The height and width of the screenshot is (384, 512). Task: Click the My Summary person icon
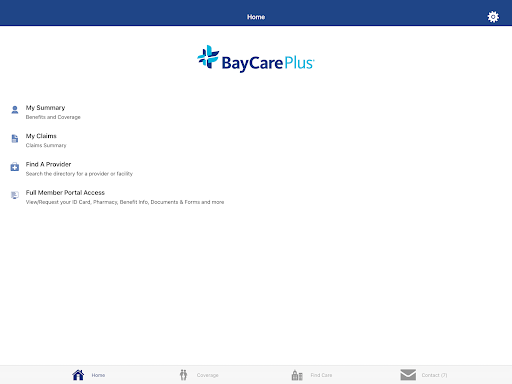(15, 110)
